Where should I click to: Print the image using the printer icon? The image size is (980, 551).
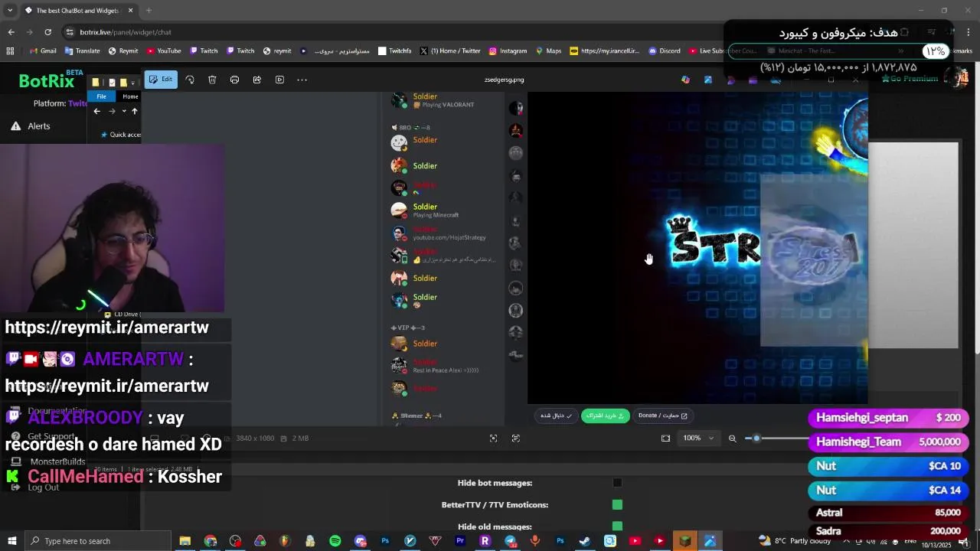click(x=234, y=80)
